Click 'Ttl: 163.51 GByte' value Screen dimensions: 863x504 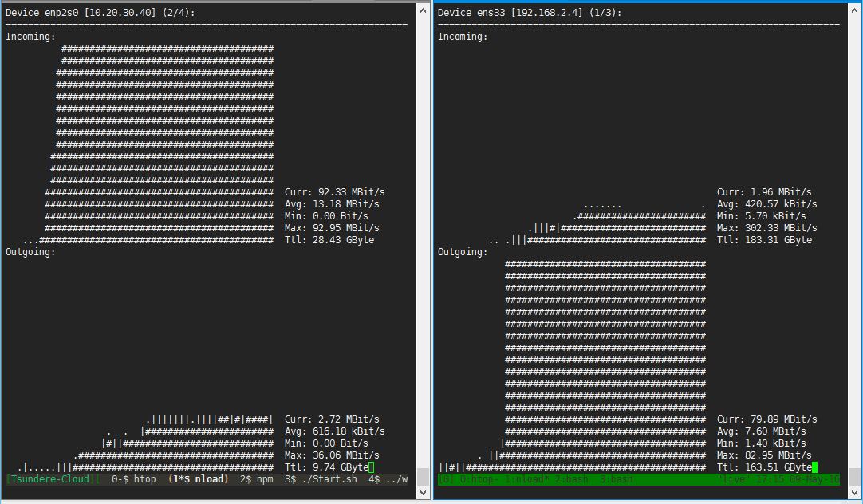[764, 467]
